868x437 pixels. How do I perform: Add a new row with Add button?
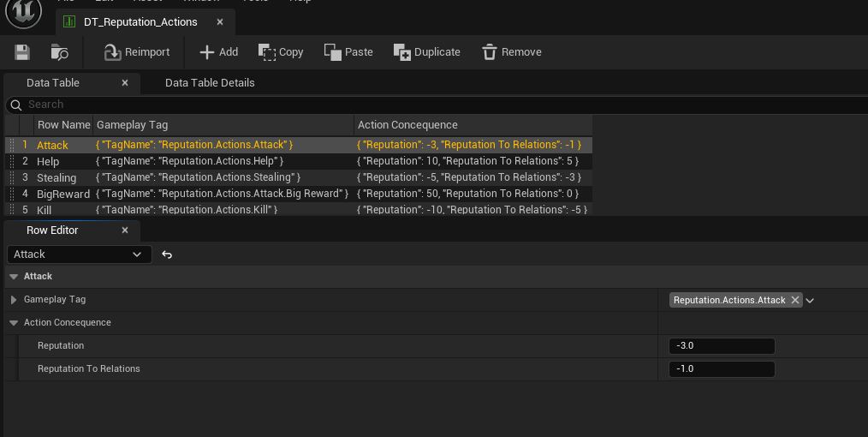[x=218, y=52]
